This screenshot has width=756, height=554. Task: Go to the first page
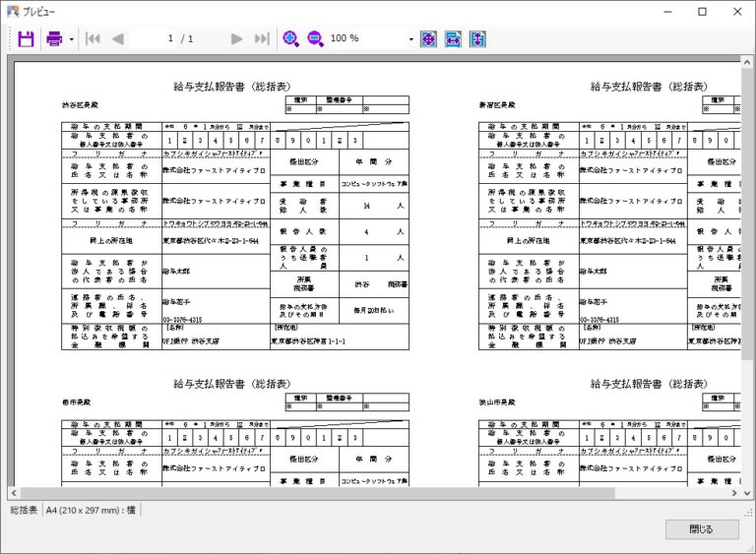click(x=94, y=38)
